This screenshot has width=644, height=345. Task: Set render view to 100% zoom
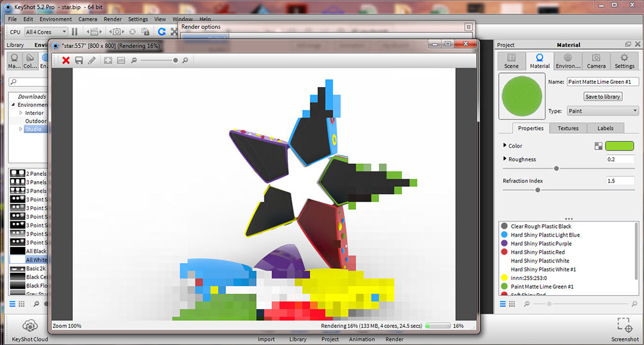[x=121, y=60]
